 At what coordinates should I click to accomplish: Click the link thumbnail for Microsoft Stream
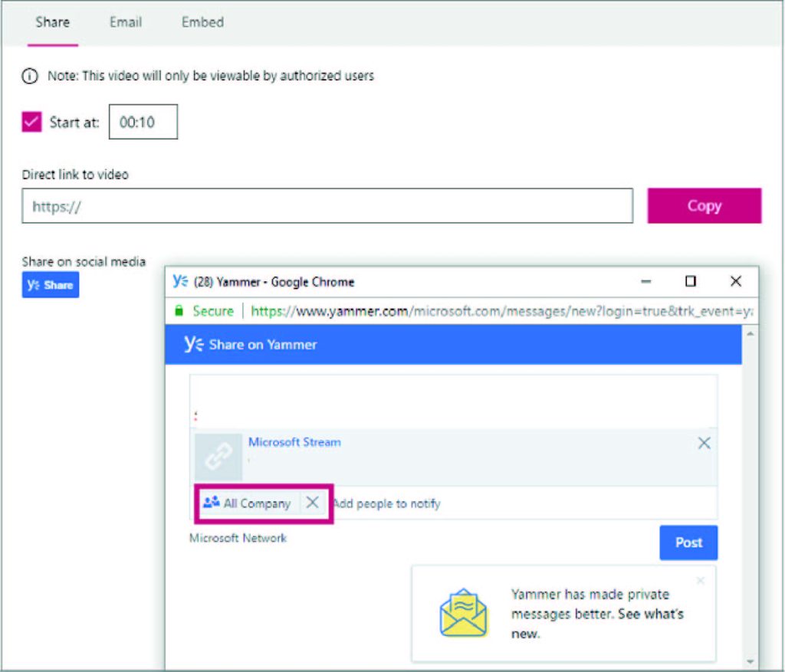218,457
